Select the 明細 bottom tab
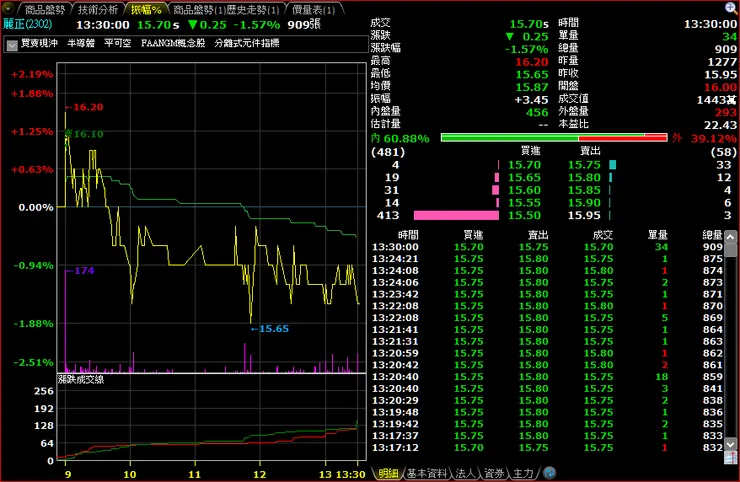Viewport: 740px width, 482px height. pyautogui.click(x=388, y=473)
